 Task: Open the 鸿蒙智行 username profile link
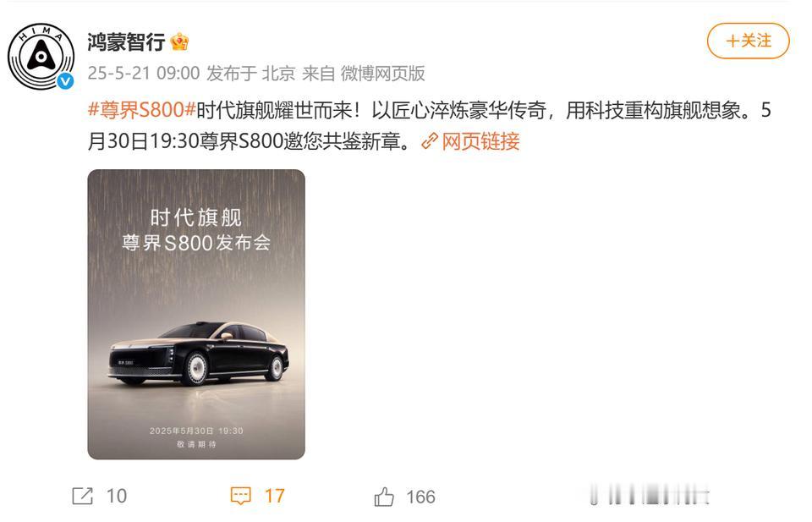tap(126, 42)
